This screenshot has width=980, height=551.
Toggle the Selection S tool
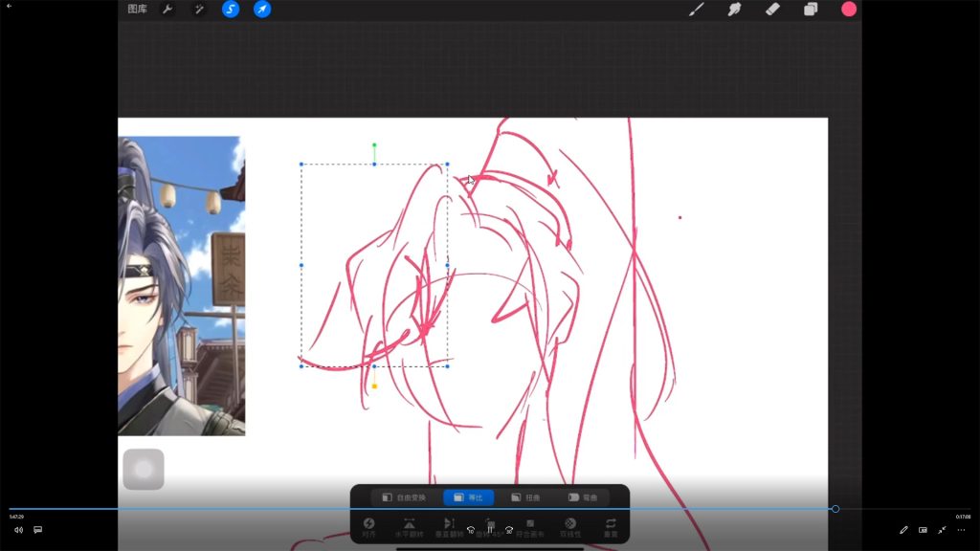[x=231, y=10]
